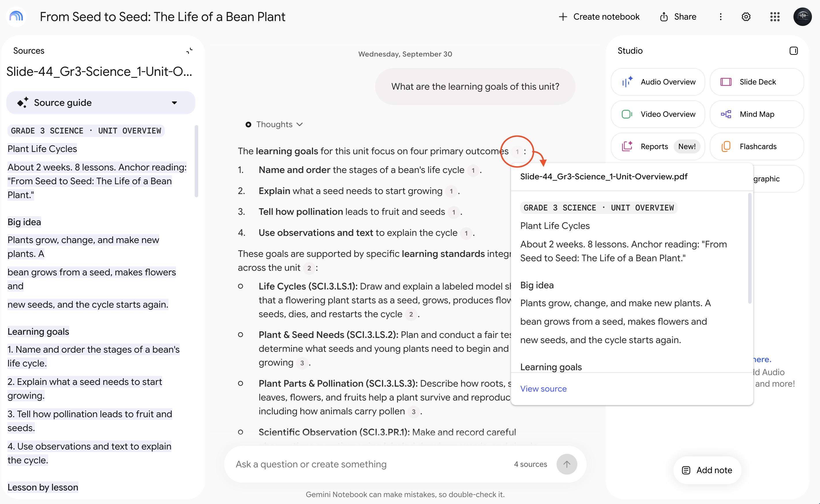Open the three-dot more options menu

pos(721,17)
